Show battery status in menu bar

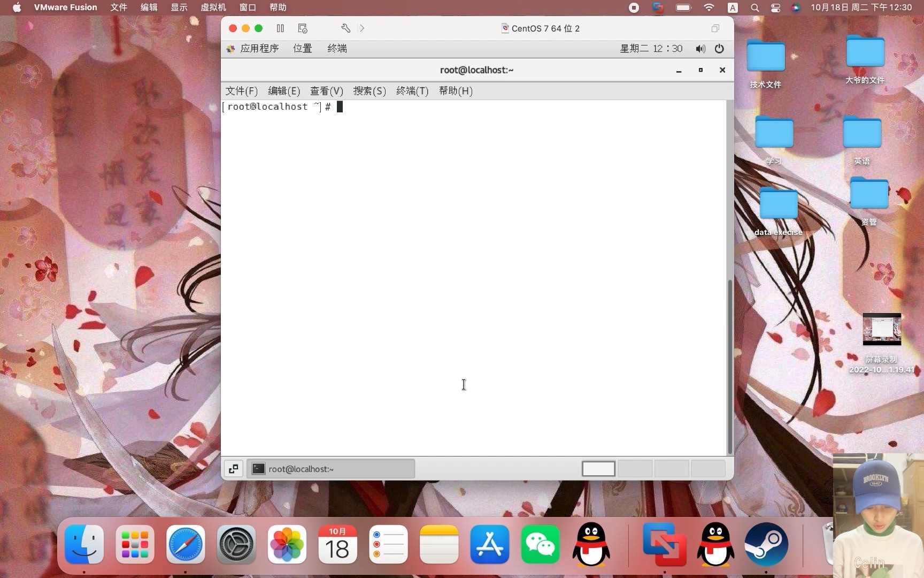pos(683,7)
